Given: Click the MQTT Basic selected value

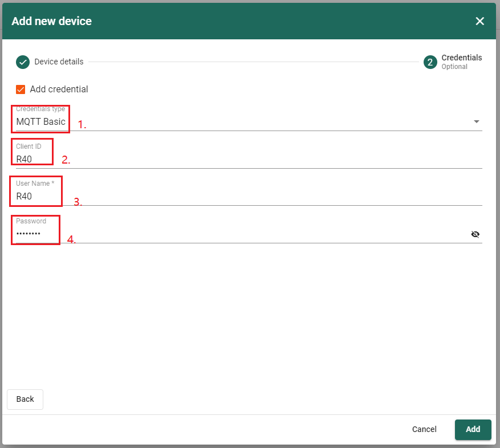Looking at the screenshot, I should click(40, 122).
